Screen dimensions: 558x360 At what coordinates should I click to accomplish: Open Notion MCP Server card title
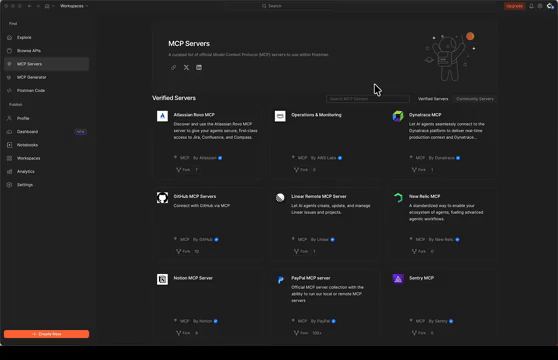pos(193,278)
